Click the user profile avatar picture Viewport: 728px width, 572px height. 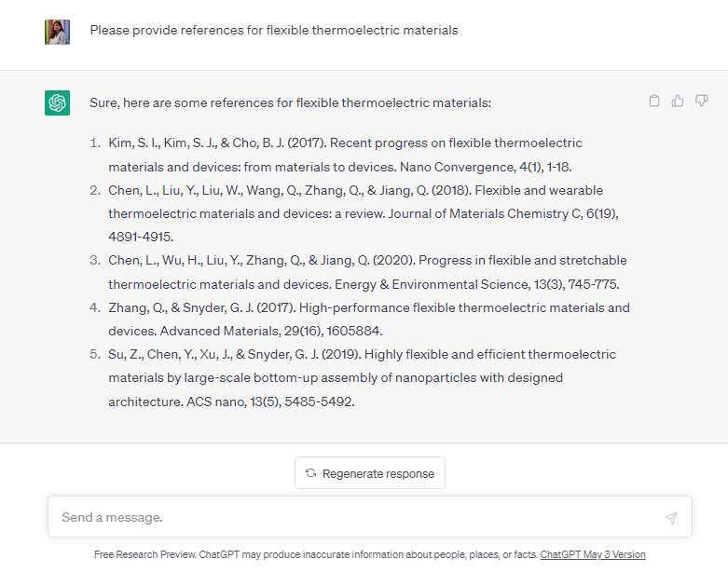57,32
